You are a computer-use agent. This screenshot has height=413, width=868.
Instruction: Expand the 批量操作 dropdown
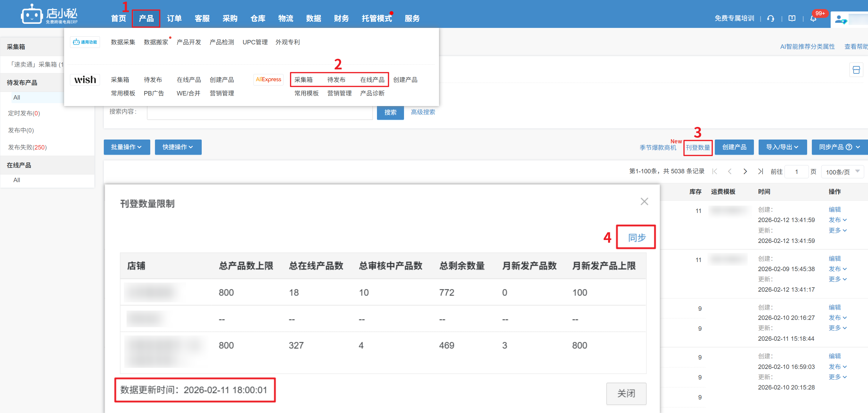pos(127,147)
